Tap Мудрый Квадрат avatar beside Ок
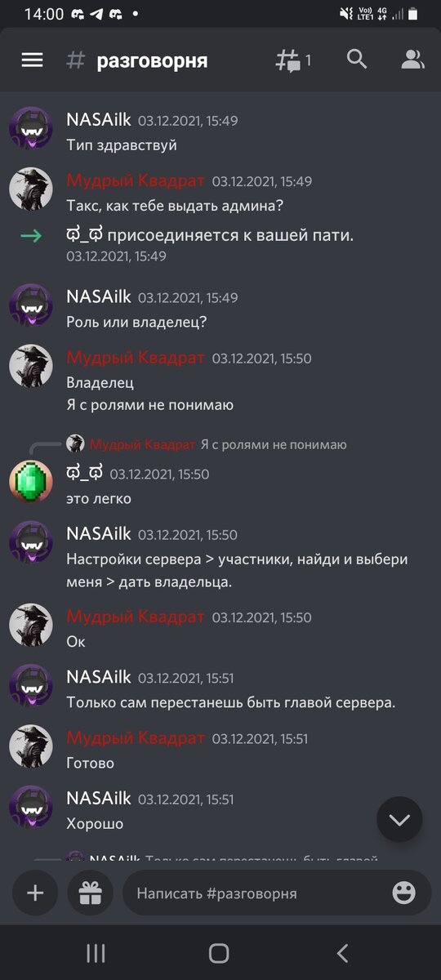This screenshot has height=980, width=441. click(31, 626)
